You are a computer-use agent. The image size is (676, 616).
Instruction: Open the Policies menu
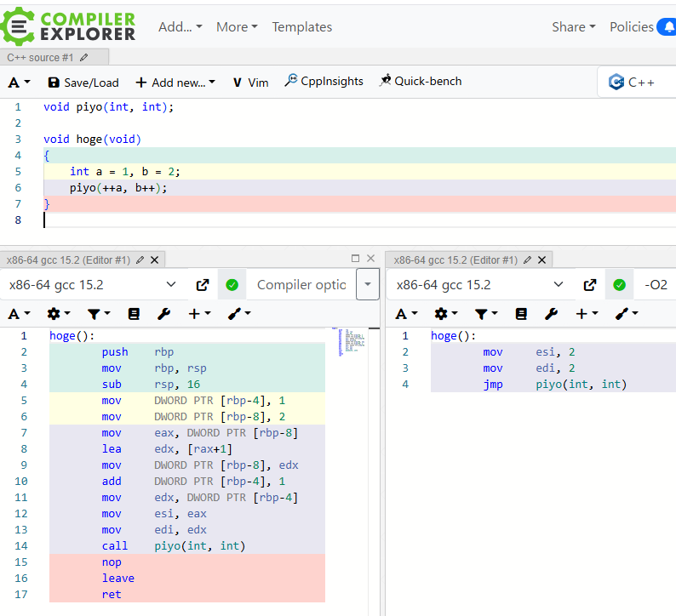[631, 26]
